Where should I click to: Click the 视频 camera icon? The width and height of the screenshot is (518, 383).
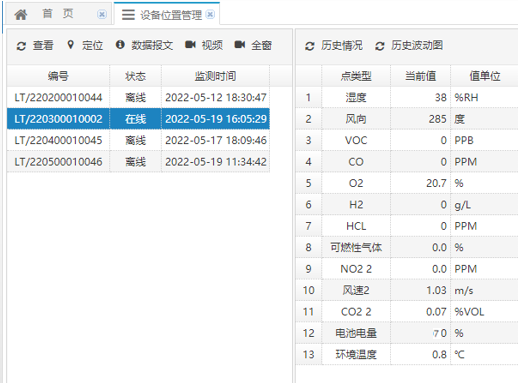point(190,44)
